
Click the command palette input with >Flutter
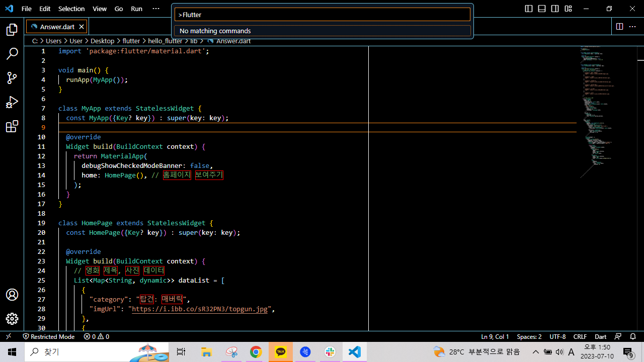click(322, 15)
